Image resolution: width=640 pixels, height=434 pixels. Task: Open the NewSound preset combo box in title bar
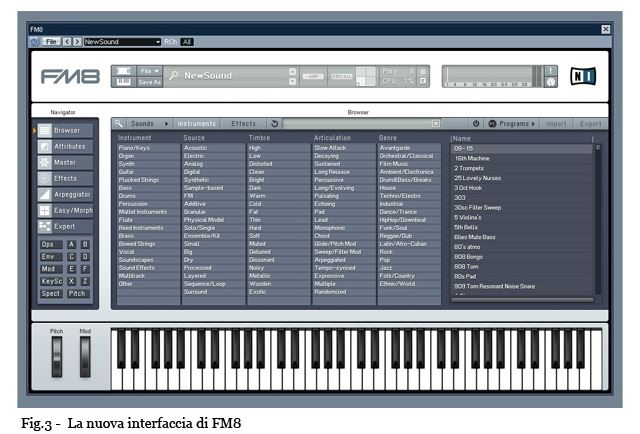click(122, 42)
